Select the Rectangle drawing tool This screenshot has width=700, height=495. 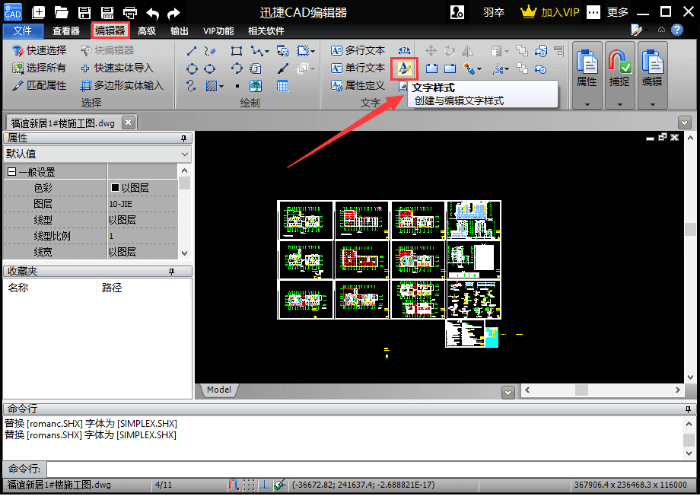point(237,51)
